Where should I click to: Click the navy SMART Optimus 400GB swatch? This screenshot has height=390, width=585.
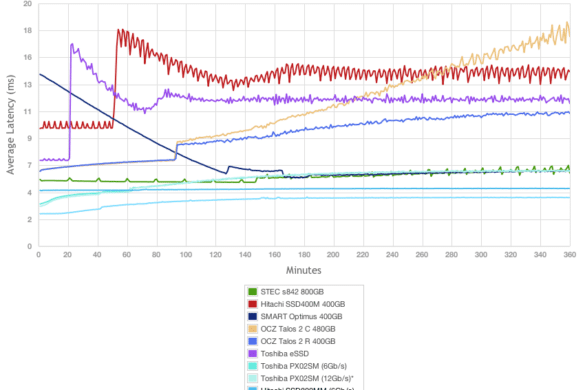pyautogui.click(x=253, y=316)
